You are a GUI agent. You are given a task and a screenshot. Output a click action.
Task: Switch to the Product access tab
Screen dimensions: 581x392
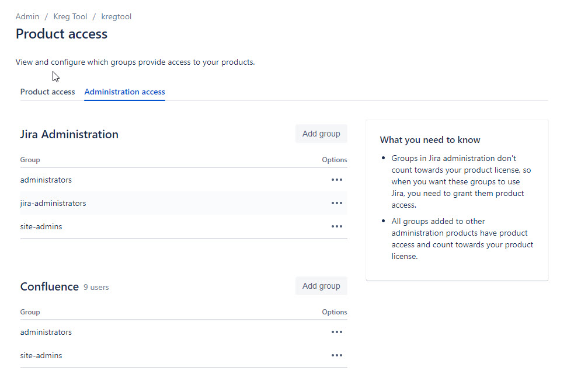[47, 92]
